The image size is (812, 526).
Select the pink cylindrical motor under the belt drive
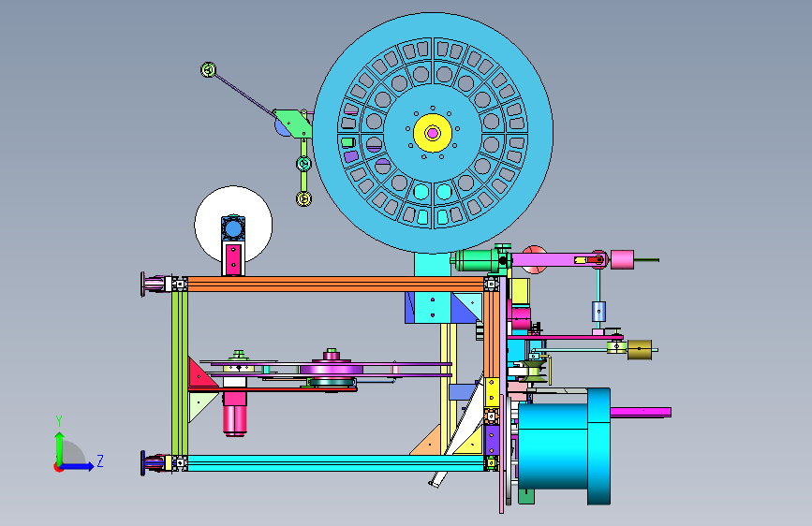pyautogui.click(x=234, y=415)
